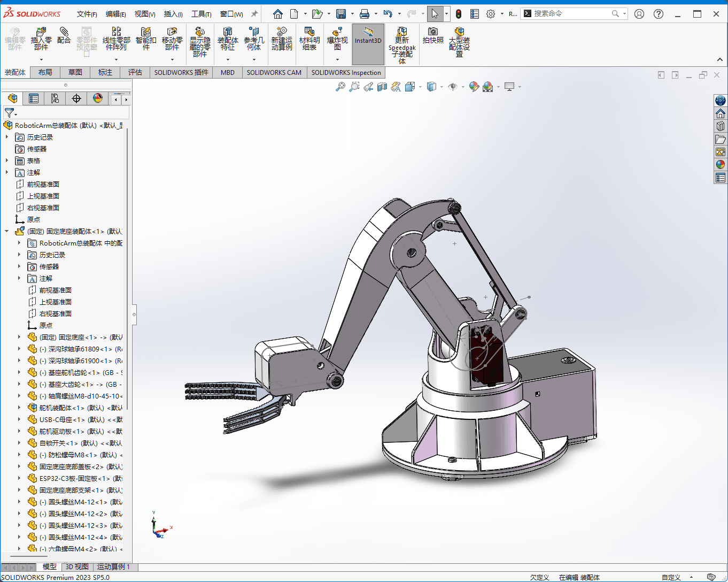728x582 pixels.
Task: Open the Smart Fasteners (智能扣件) tool
Action: click(146, 39)
